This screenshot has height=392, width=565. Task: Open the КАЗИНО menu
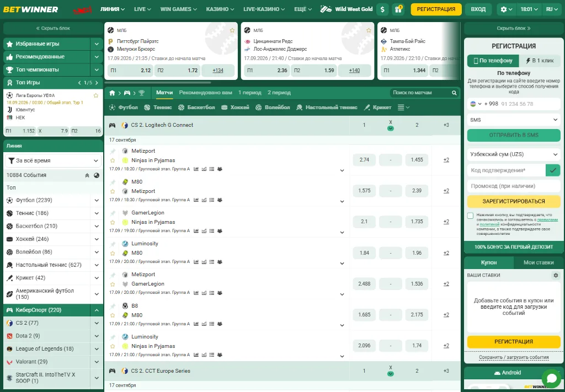click(220, 9)
